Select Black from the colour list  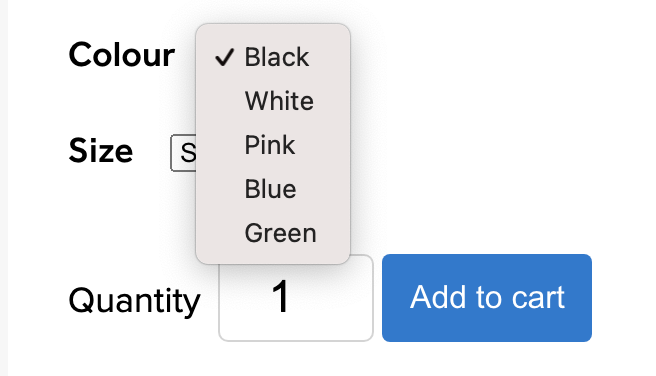pos(273,57)
